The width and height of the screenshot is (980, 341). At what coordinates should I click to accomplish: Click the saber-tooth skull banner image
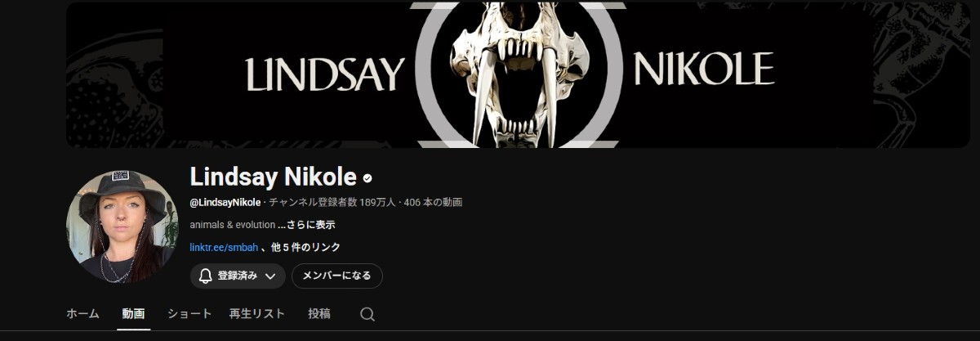523,75
